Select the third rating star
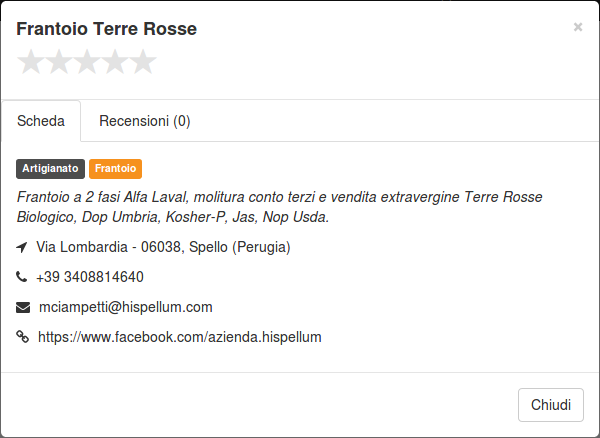This screenshot has width=600, height=438. 87,62
